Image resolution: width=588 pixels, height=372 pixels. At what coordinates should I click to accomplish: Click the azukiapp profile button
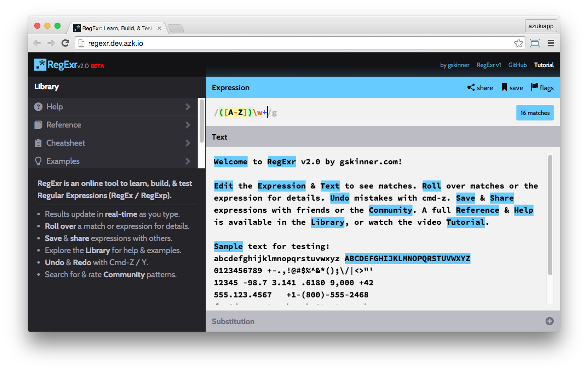tap(541, 26)
